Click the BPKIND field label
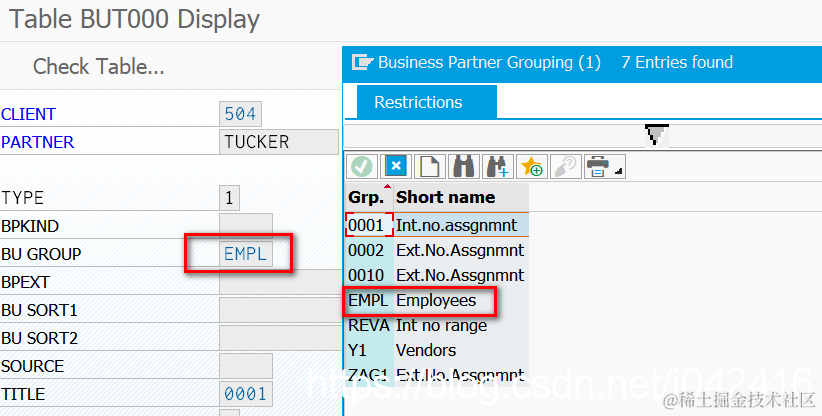Image resolution: width=822 pixels, height=416 pixels. tap(30, 226)
